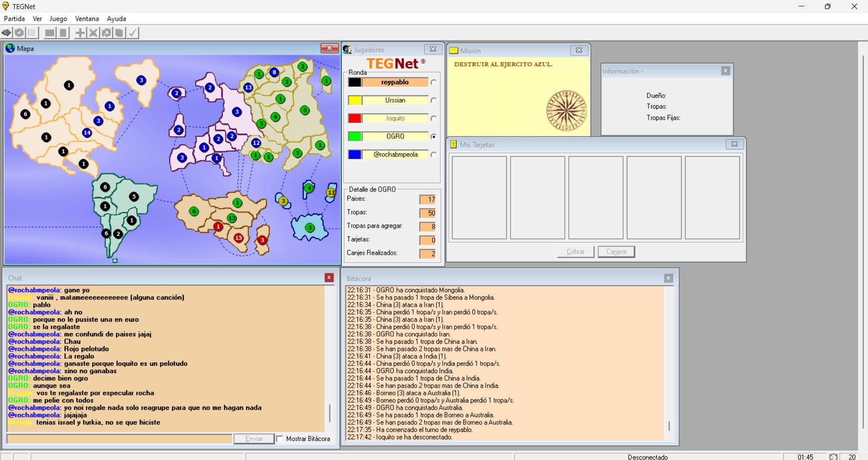Click the yellow 11 troop token
This screenshot has height=460, width=868.
coord(331,193)
